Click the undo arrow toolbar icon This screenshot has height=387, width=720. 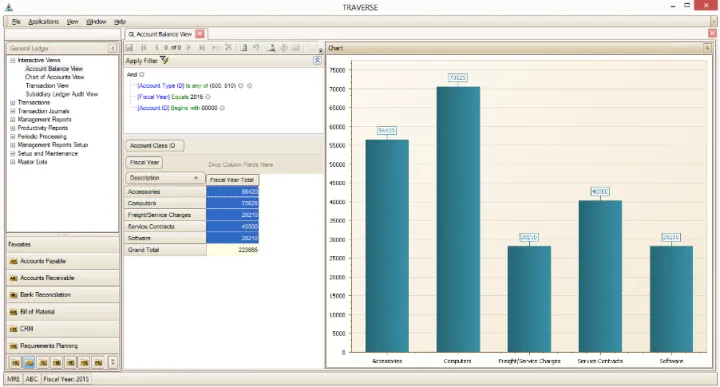[256, 48]
